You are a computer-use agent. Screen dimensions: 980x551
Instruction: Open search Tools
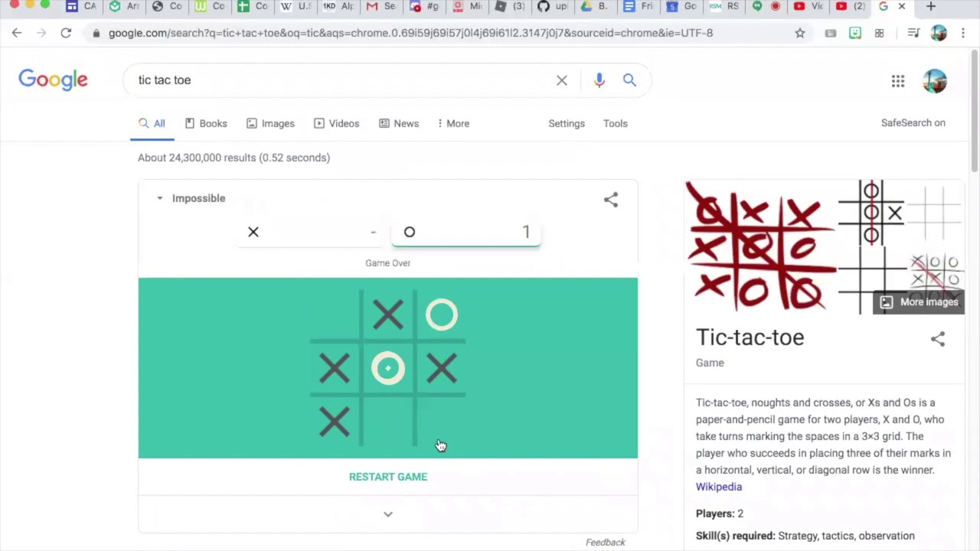(x=615, y=123)
